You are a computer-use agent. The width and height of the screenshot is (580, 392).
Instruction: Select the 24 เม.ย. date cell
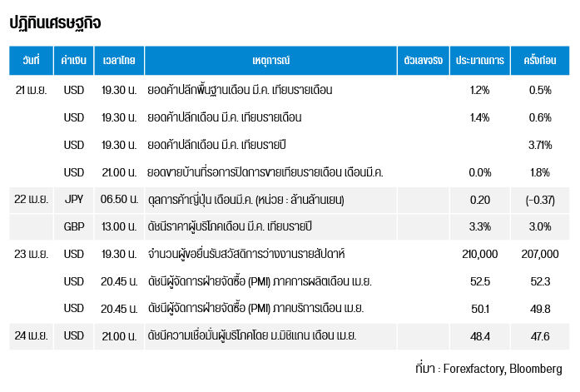(31, 335)
